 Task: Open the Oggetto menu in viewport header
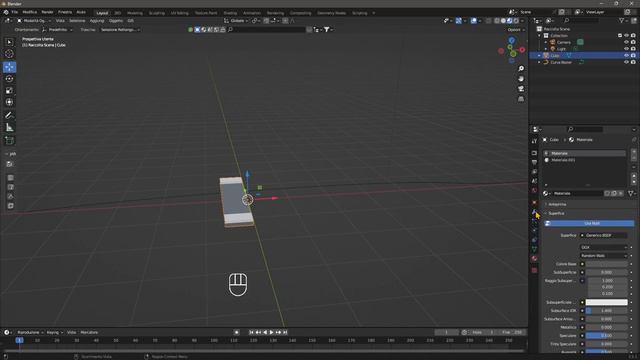[x=116, y=20]
